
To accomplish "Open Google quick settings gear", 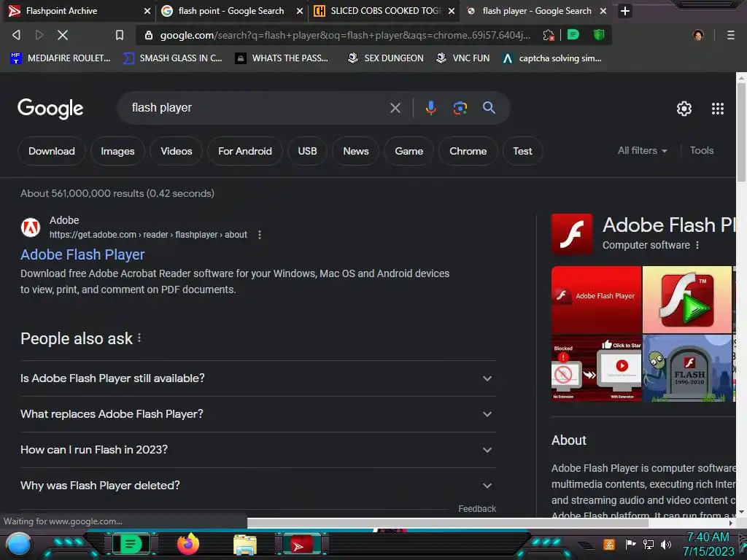I will pos(684,109).
